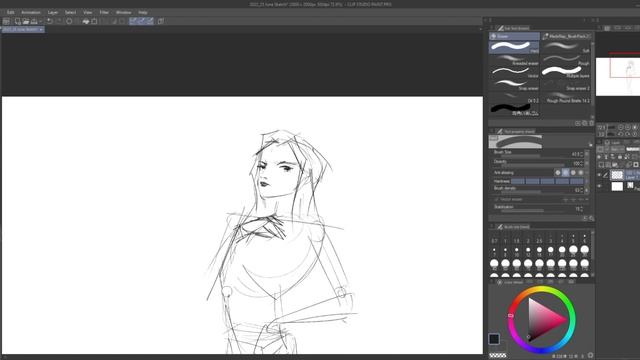Open the Select menu
The image size is (640, 360).
(x=70, y=13)
